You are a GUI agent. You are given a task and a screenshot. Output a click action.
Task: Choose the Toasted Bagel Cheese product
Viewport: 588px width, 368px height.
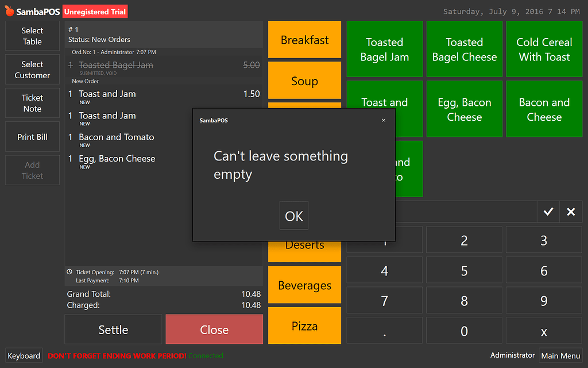pos(464,49)
